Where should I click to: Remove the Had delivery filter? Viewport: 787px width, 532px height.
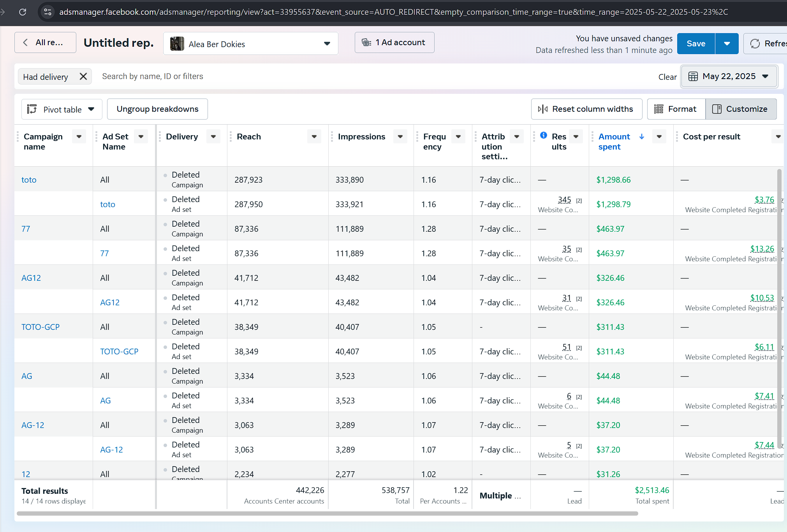83,76
